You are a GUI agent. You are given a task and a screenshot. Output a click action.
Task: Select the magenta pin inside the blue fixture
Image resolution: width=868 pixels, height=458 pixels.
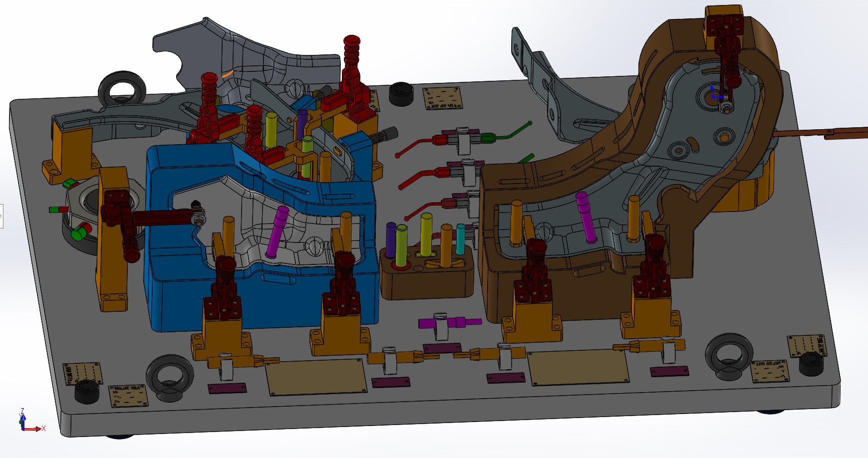tap(277, 231)
